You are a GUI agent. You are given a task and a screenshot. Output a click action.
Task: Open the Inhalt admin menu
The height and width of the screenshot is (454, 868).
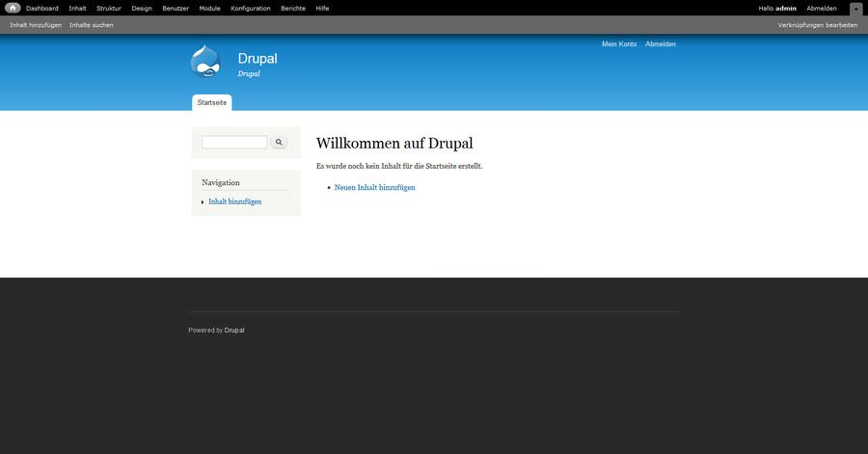click(77, 9)
